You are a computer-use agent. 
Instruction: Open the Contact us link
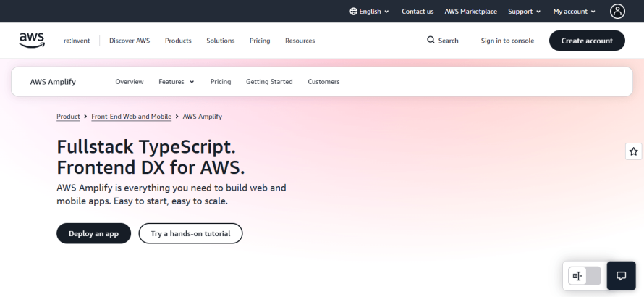pyautogui.click(x=418, y=12)
